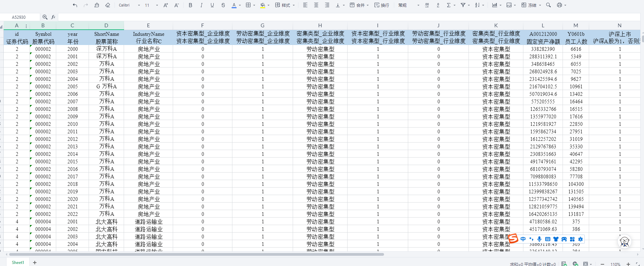This screenshot has height=266, width=644.
Task: Toggle 换行 wrap text
Action: 382,5
